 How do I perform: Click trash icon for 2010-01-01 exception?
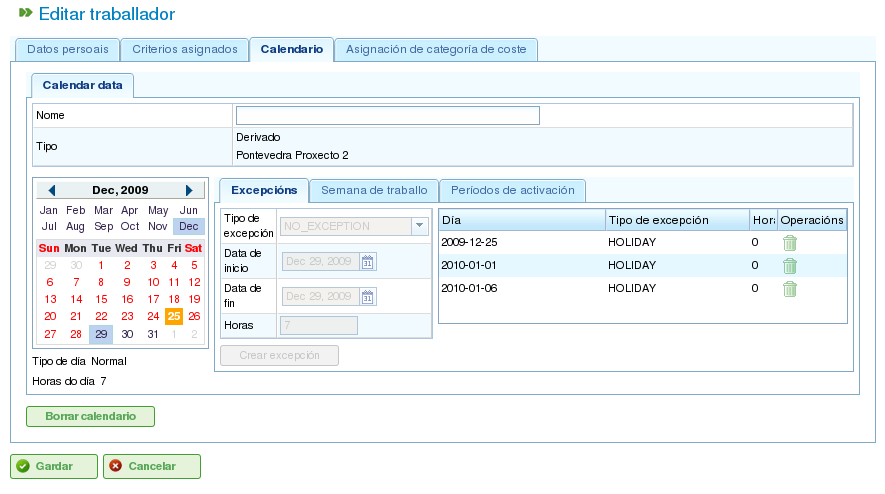coord(789,266)
